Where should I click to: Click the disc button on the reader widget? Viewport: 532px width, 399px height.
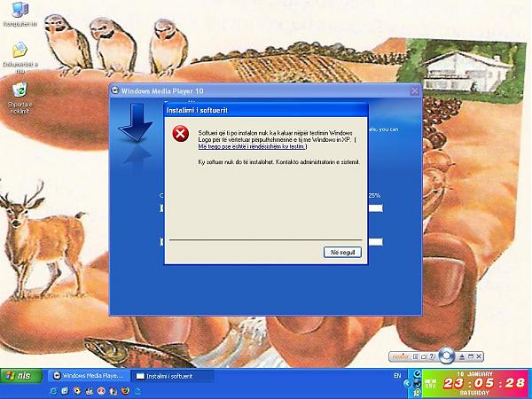point(447,356)
